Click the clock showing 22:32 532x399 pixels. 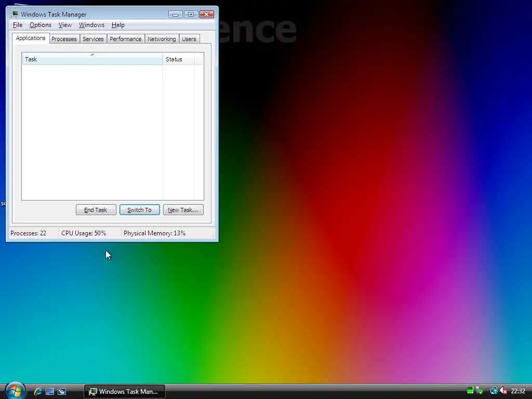coord(518,391)
